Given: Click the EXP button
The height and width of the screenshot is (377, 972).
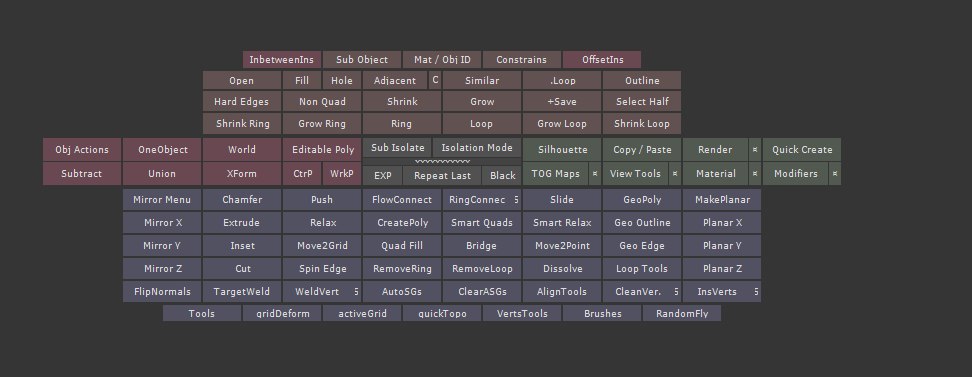Looking at the screenshot, I should (382, 175).
